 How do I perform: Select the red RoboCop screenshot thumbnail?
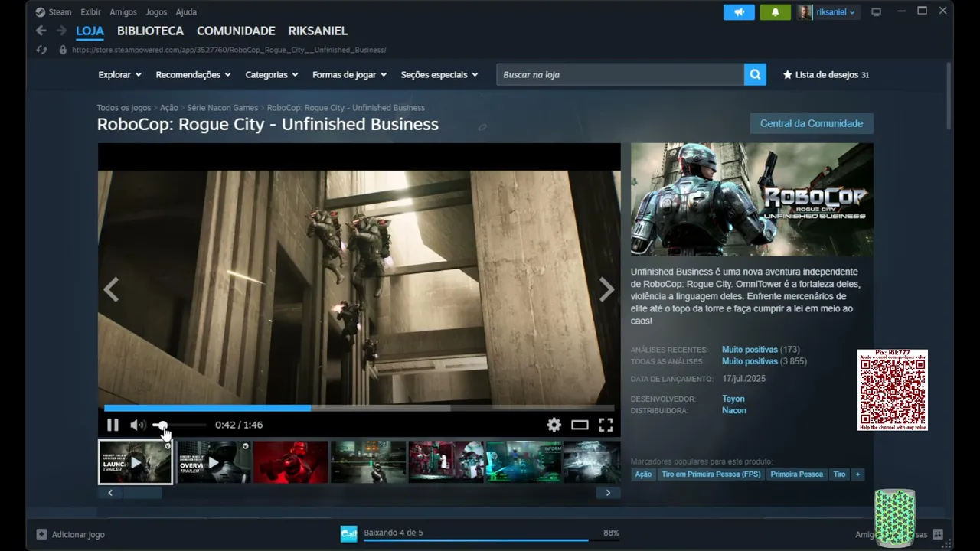(x=291, y=462)
